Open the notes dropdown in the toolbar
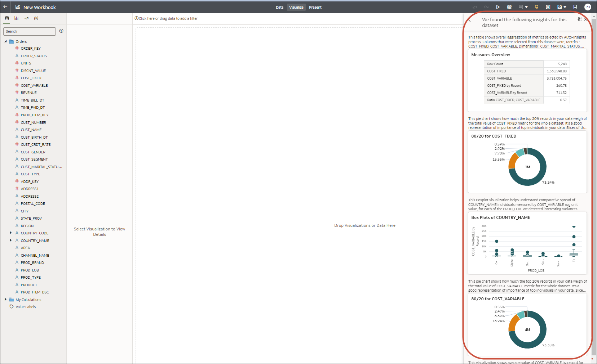The width and height of the screenshot is (597, 364). click(x=523, y=7)
